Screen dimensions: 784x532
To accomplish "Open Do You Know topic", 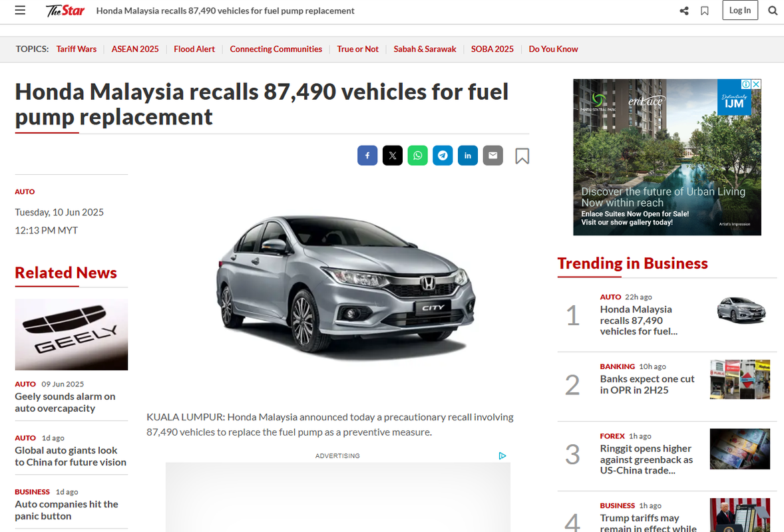I will pos(554,49).
